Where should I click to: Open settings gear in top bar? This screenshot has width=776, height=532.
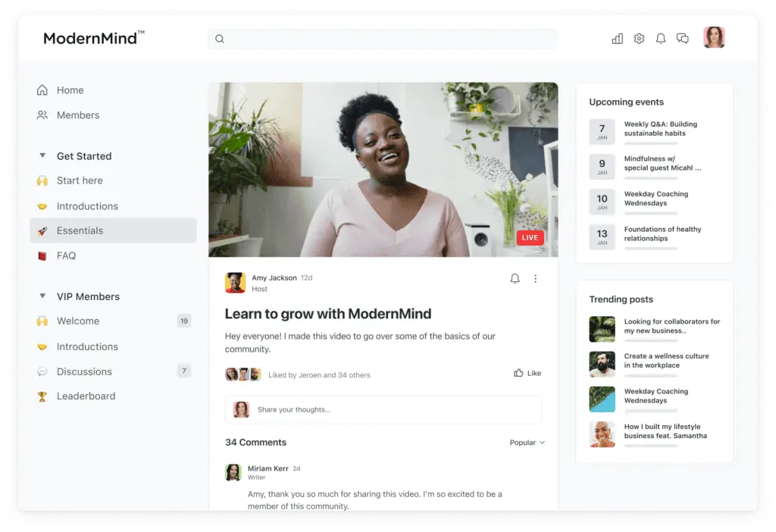point(639,39)
